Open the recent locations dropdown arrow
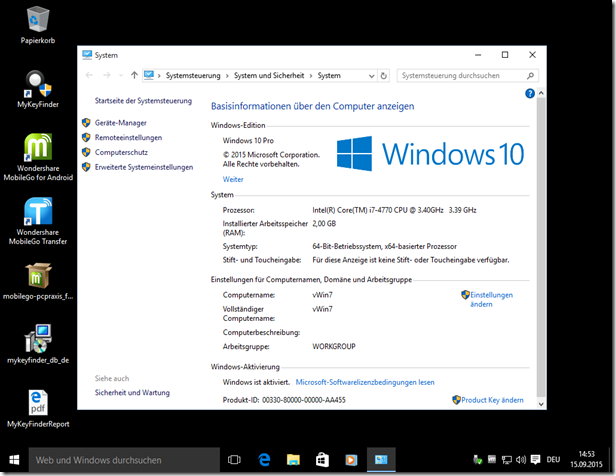The height and width of the screenshot is (476, 616). point(121,75)
